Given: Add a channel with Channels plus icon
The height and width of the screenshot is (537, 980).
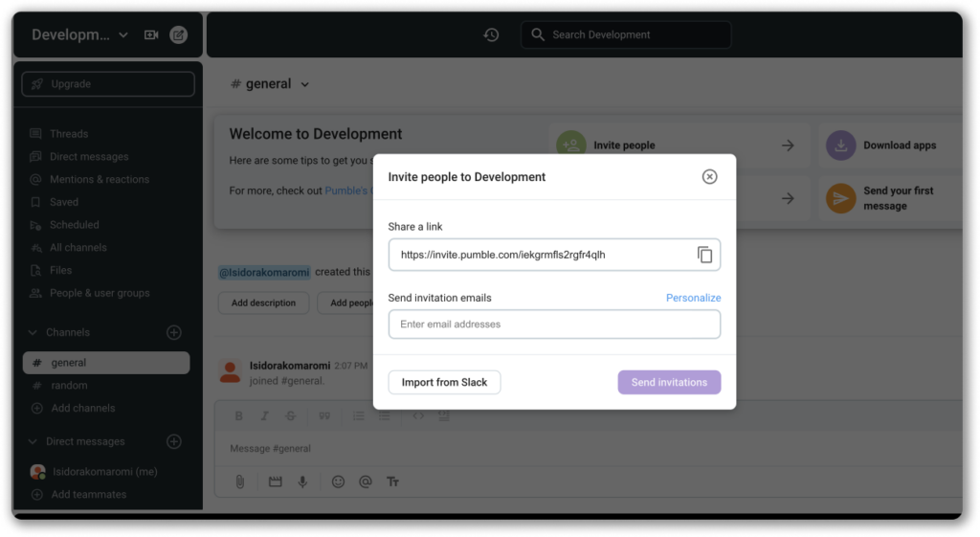Looking at the screenshot, I should [x=174, y=332].
